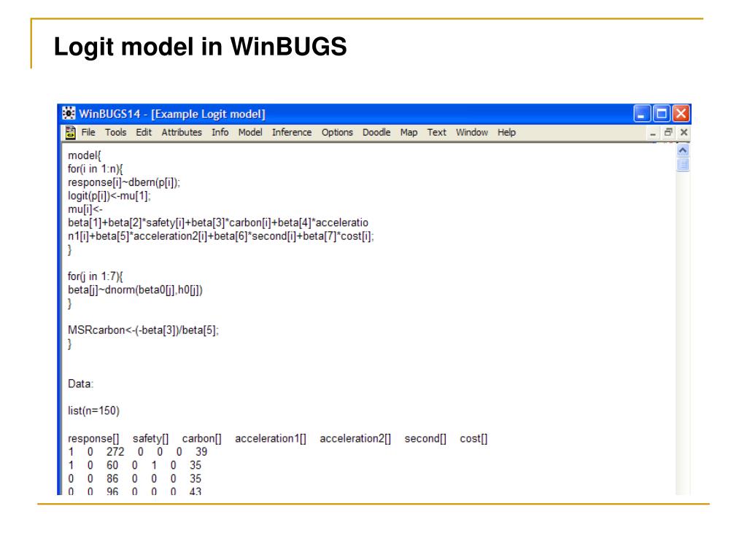Click the 'acceleration2[]' column header
This screenshot has width=747, height=560.
point(355,438)
